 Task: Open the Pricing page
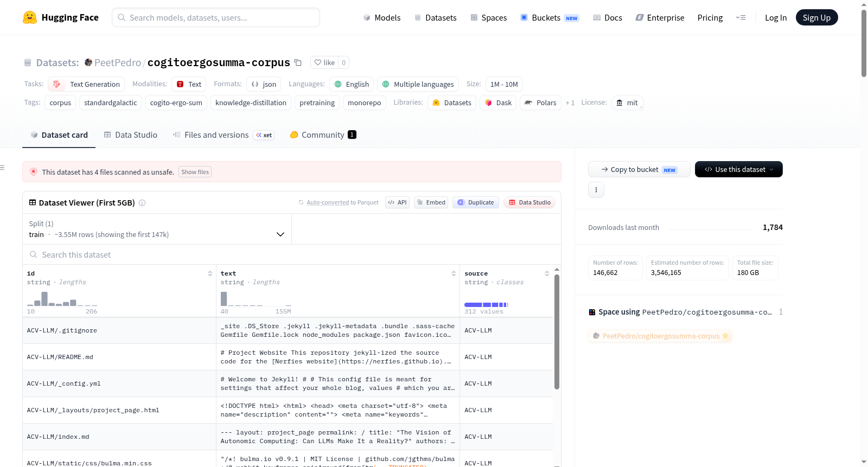coord(710,17)
